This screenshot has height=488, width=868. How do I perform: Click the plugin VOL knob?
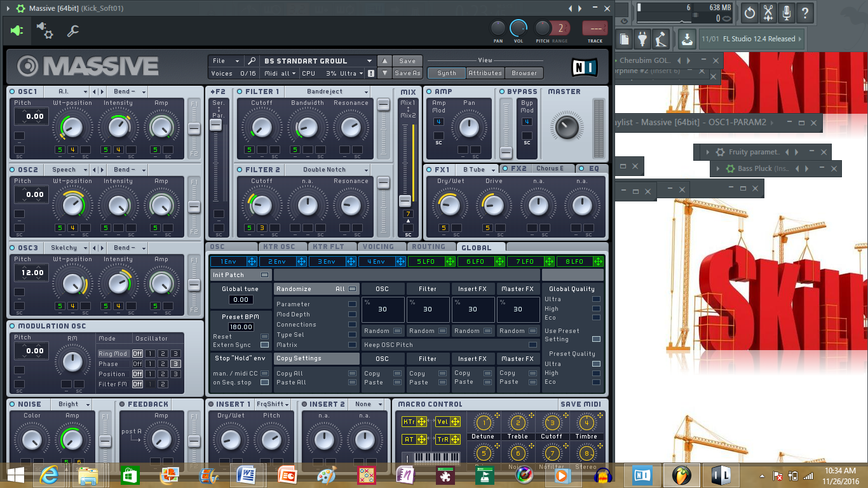click(519, 28)
